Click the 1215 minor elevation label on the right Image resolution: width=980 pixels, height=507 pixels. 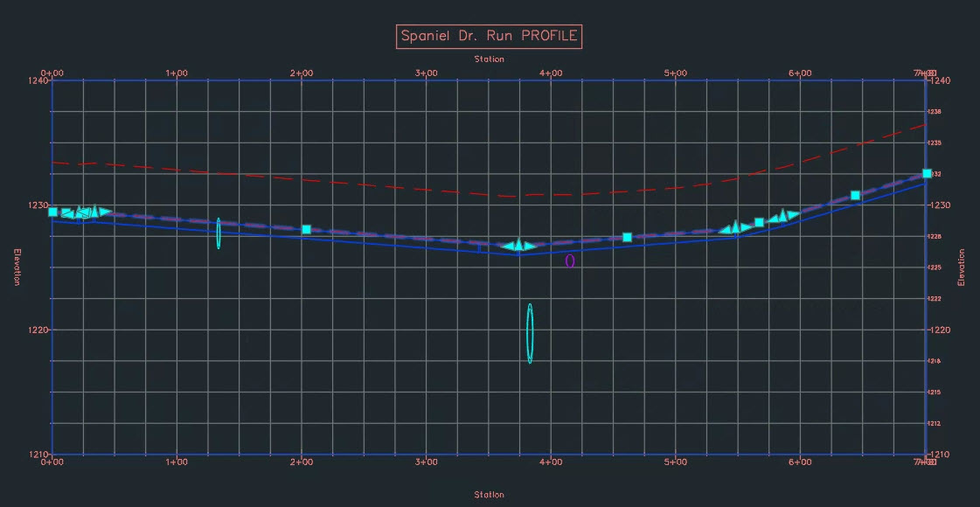(935, 392)
